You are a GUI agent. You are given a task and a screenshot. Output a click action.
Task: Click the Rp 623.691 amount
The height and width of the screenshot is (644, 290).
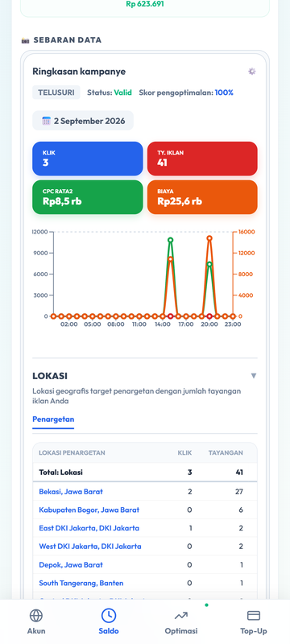(x=145, y=4)
